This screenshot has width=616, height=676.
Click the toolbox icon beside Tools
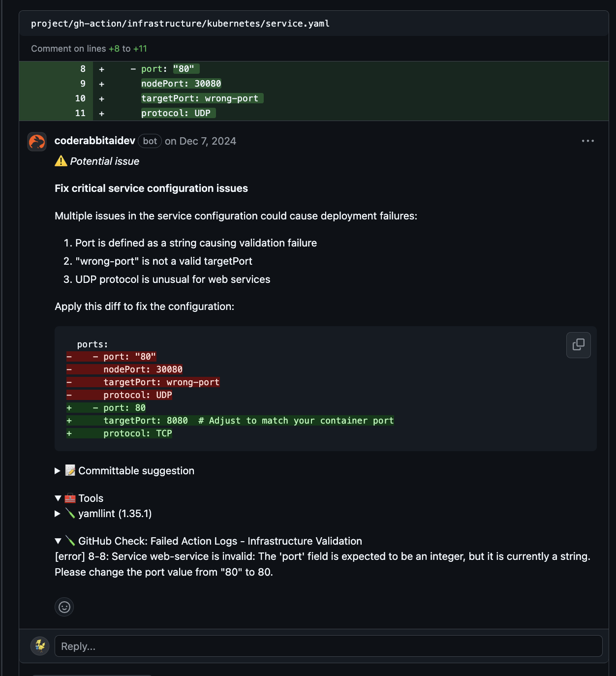tap(70, 498)
